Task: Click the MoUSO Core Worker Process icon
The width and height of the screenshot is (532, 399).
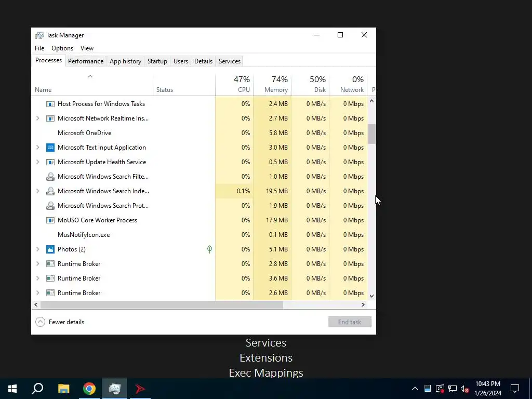Action: [x=50, y=220]
